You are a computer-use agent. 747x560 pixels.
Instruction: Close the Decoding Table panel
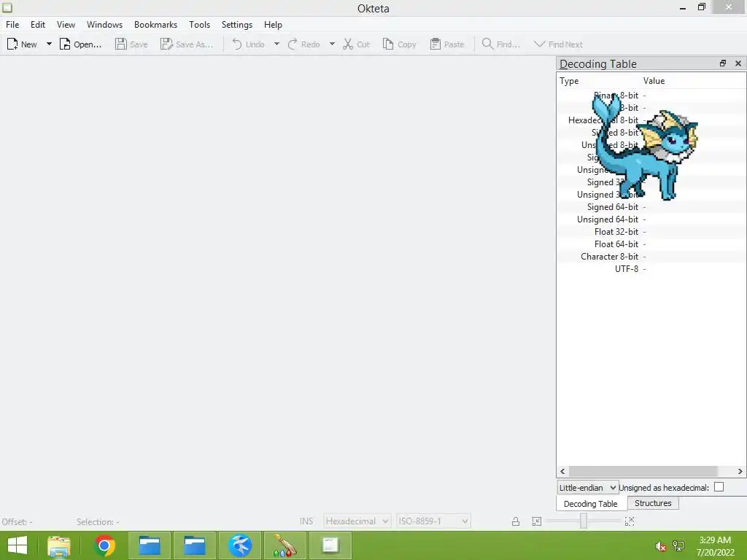click(x=738, y=63)
